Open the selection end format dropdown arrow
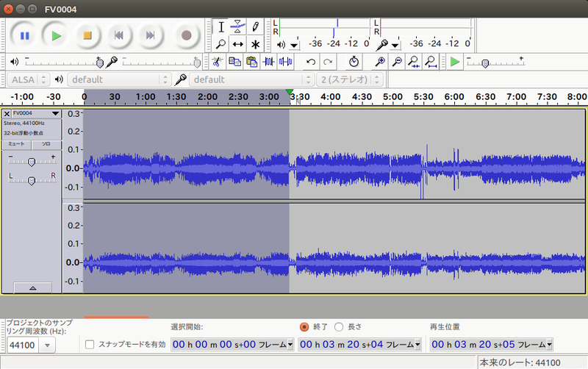 pyautogui.click(x=417, y=344)
